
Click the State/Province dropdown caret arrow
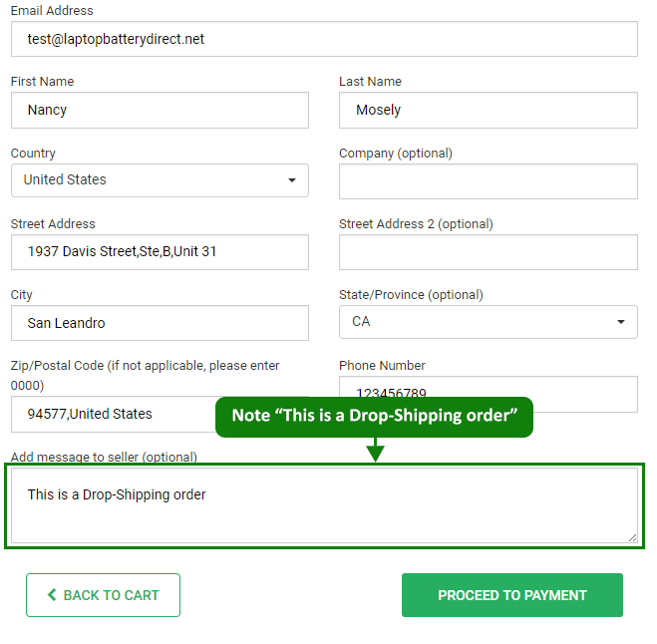coord(621,322)
